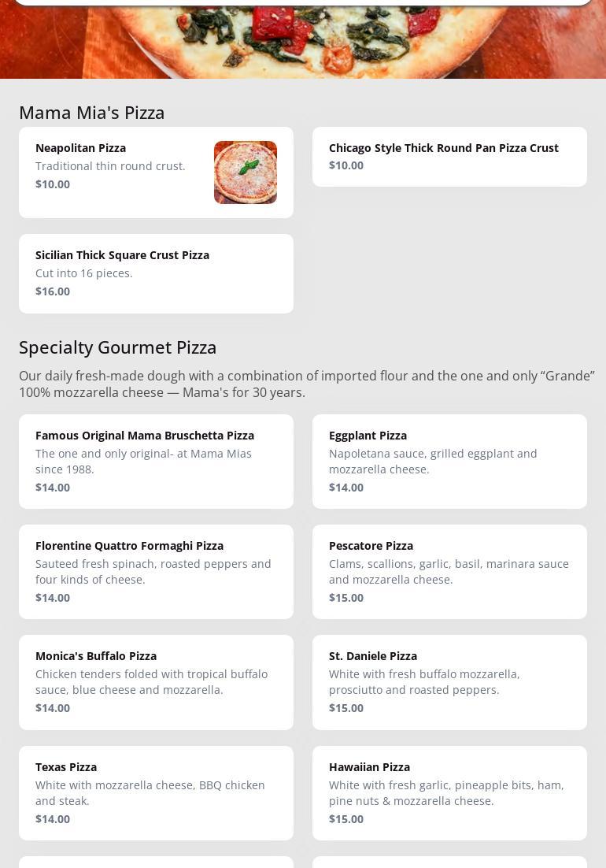
Task: Click the $16.00 price on Sicilian pizza
Action: pos(53,291)
